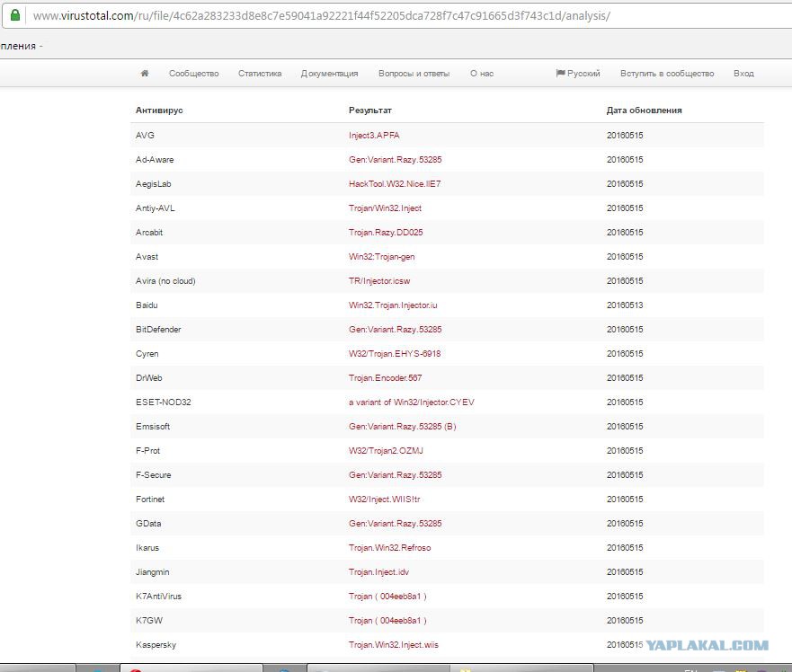
Task: Select the Kaspersky antivirus name
Action: [x=156, y=644]
